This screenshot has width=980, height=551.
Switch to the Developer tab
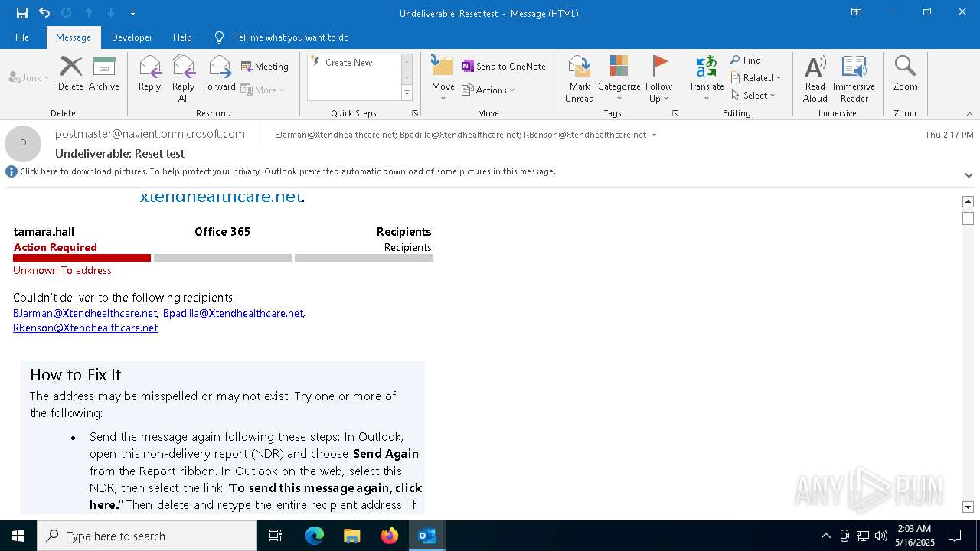point(132,37)
